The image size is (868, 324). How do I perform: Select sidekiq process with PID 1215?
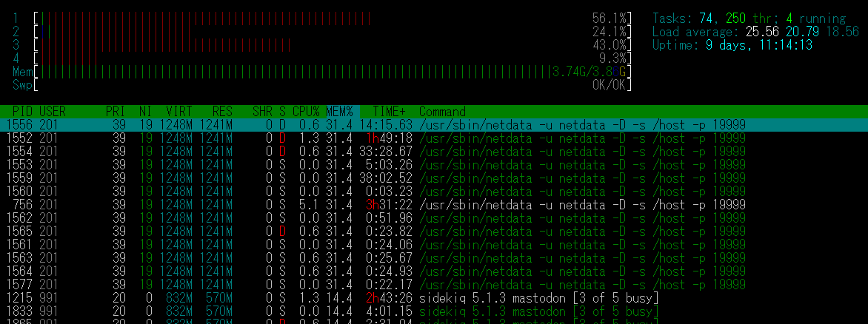(370, 297)
